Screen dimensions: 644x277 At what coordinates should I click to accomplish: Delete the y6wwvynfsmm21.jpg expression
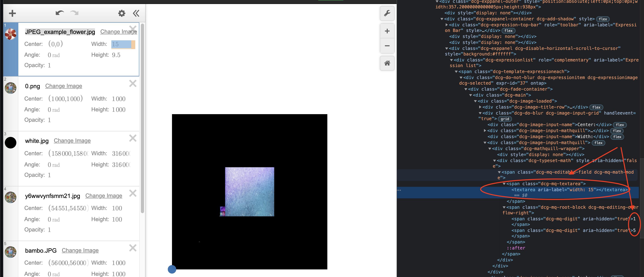tap(133, 193)
